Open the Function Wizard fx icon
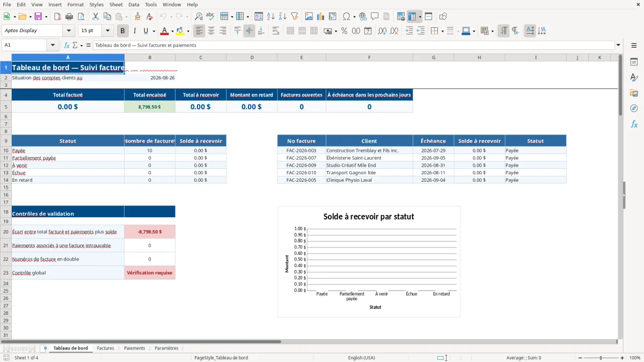Screen dimensions: 644x362 [x=67, y=45]
